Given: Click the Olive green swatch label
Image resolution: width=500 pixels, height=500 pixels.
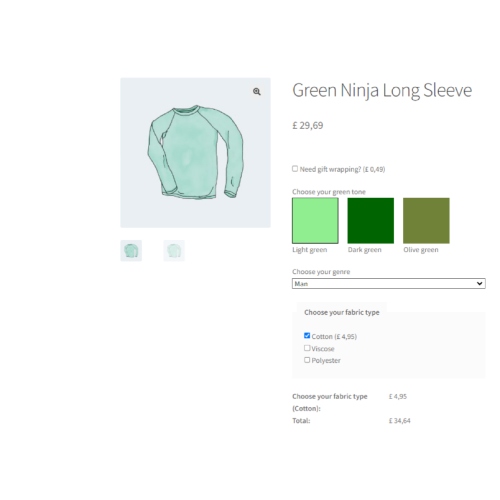Looking at the screenshot, I should (421, 250).
